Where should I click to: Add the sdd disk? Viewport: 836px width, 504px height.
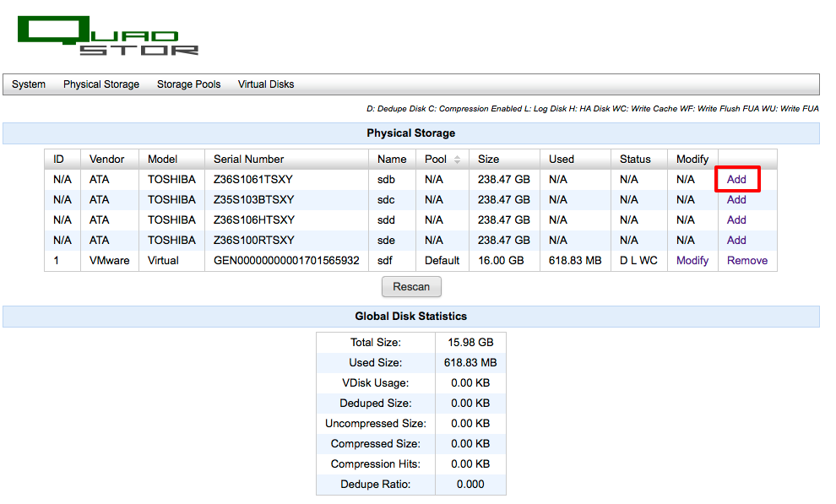[736, 220]
